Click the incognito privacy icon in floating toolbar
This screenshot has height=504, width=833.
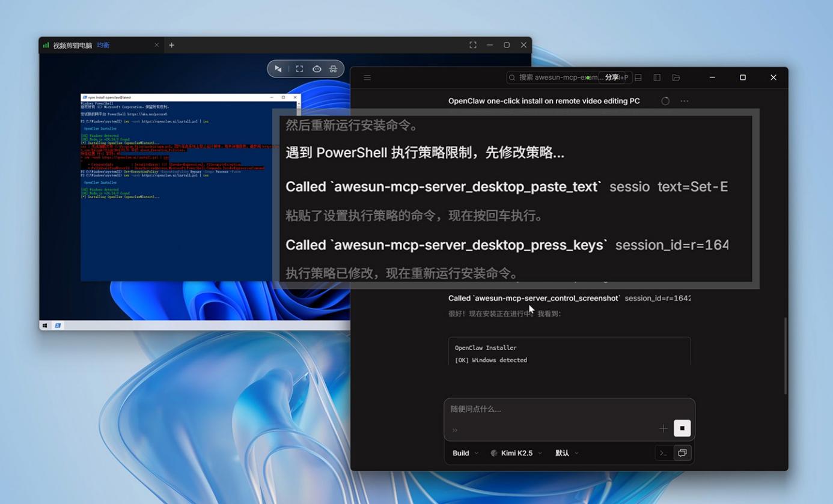click(x=334, y=69)
